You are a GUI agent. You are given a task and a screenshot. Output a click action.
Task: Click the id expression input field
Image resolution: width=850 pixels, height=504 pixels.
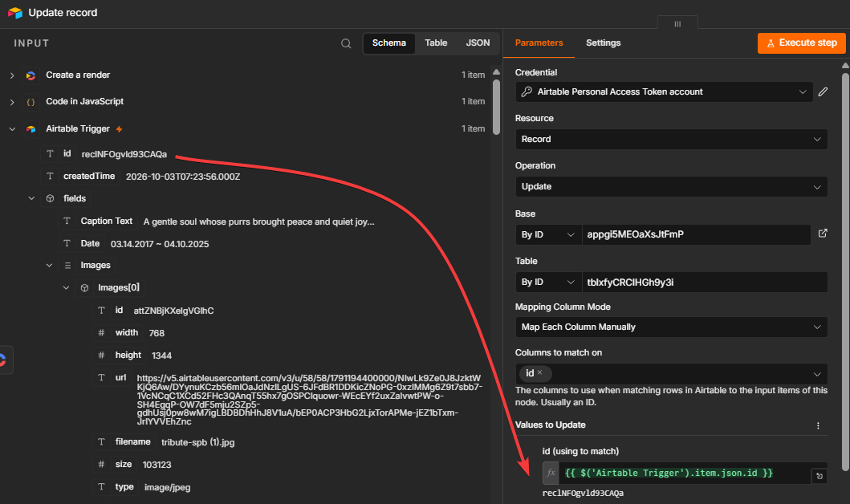click(x=684, y=474)
